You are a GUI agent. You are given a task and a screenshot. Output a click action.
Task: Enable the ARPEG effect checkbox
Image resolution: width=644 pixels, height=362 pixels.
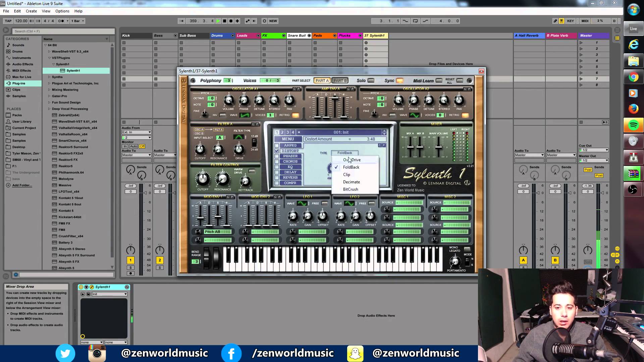point(276,145)
